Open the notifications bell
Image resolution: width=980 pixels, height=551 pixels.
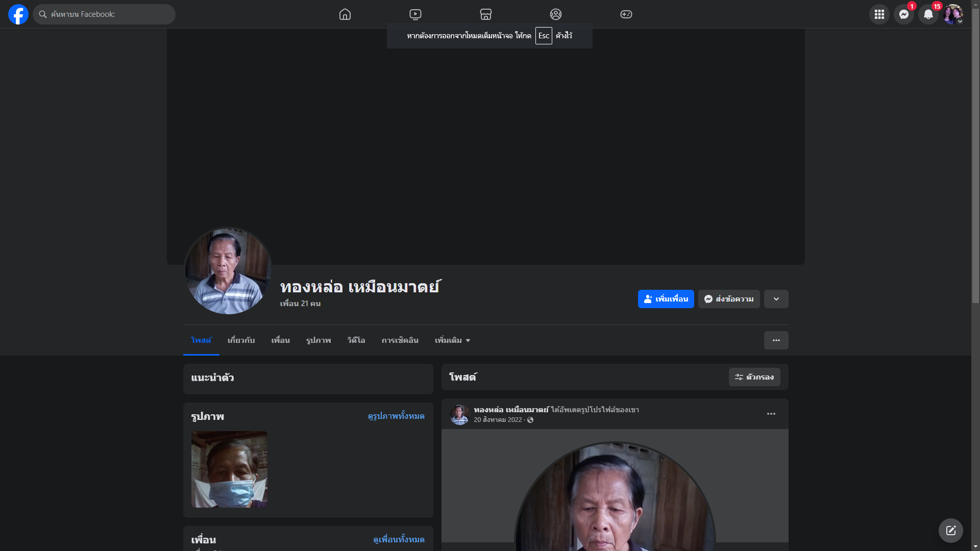click(x=928, y=14)
